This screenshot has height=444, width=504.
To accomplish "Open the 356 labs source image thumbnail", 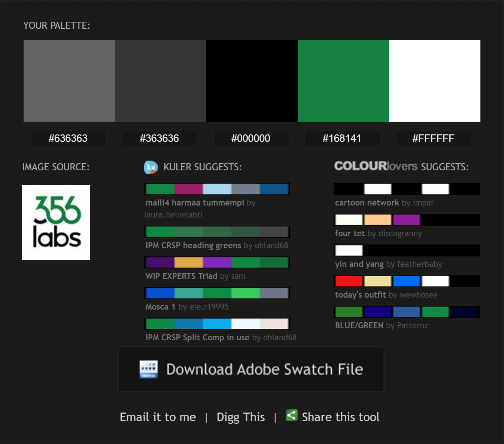I will click(56, 223).
